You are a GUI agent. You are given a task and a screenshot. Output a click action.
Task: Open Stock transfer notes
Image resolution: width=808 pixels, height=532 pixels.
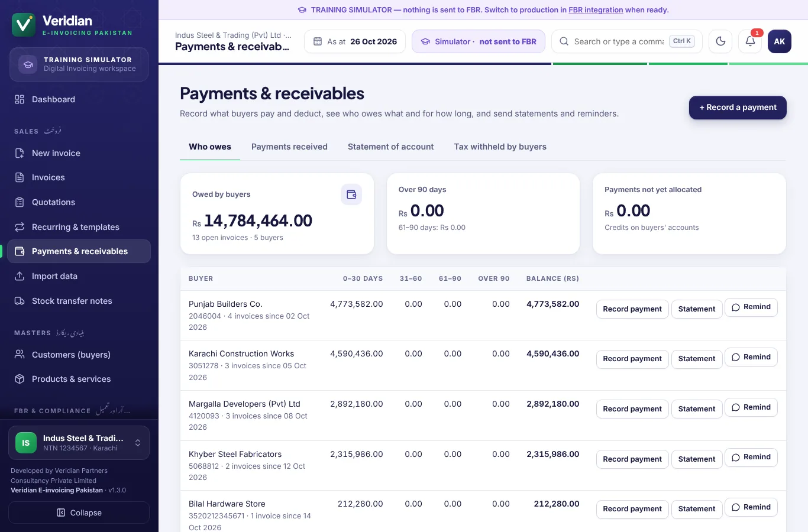coord(79,301)
